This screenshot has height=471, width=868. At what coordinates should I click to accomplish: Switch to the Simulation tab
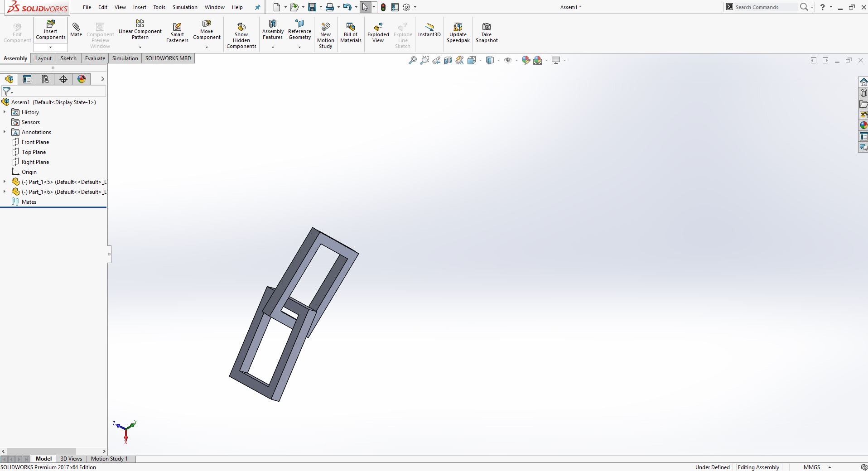click(125, 58)
